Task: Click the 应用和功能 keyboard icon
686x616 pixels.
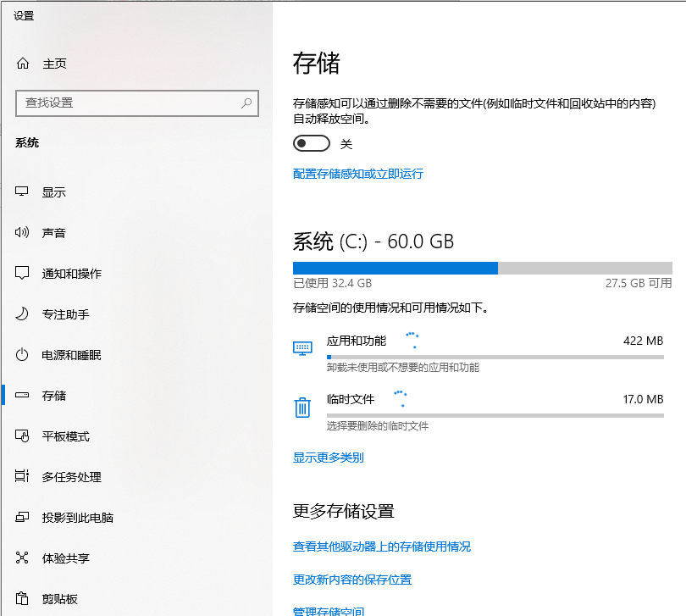Action: click(302, 347)
